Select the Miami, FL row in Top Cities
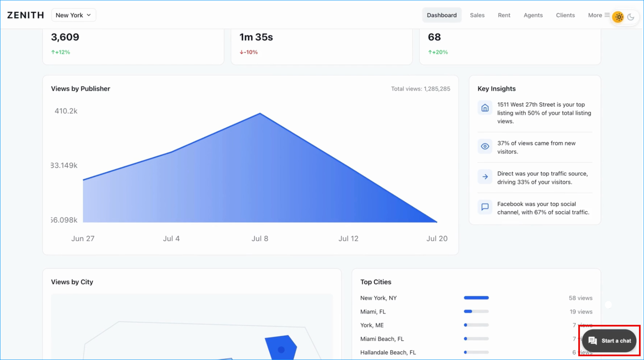This screenshot has width=644, height=360. coord(373,311)
